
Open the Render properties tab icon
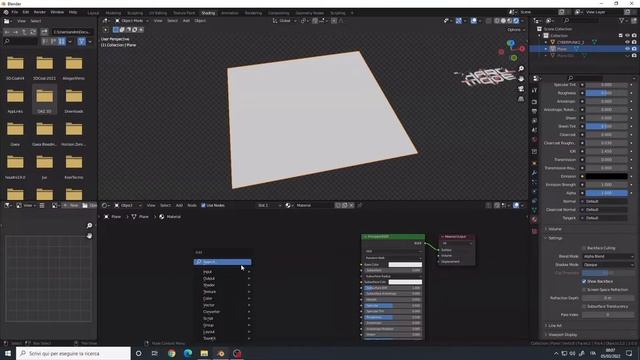tap(534, 102)
